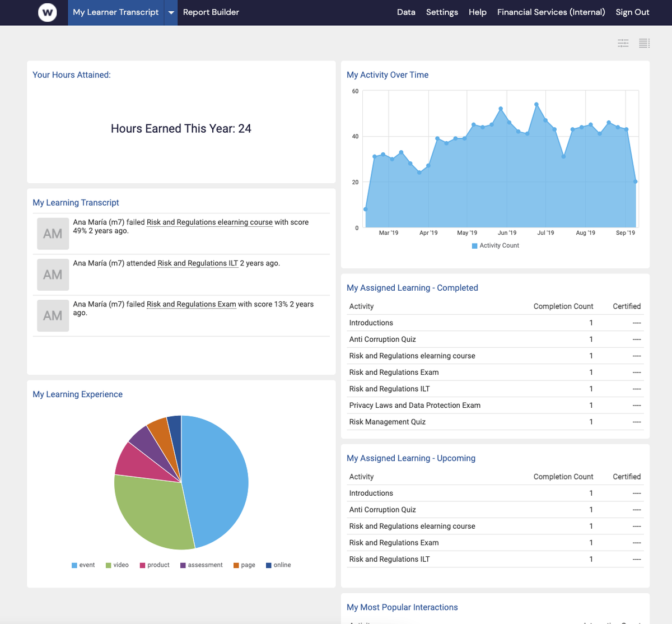Toggle the online series in the pie legend
This screenshot has height=624, width=672.
tap(278, 565)
